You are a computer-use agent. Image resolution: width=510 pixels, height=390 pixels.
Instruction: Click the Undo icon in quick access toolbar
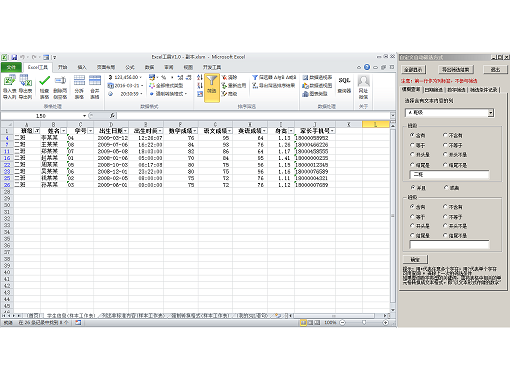click(22, 57)
